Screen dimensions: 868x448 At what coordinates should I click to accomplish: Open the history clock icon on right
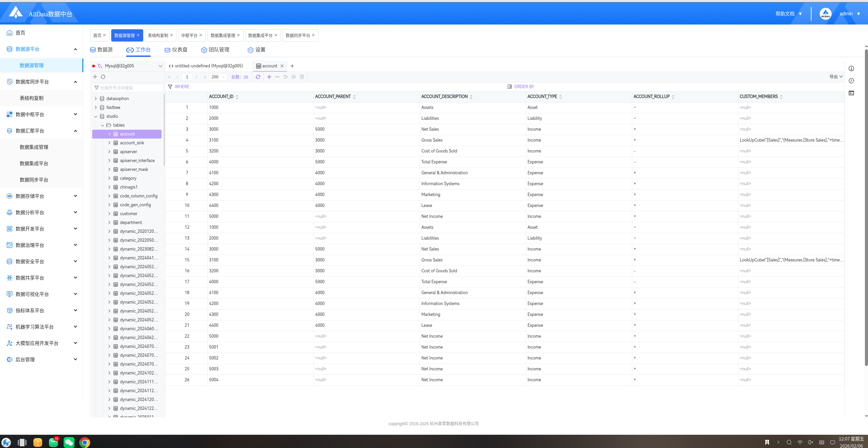851,81
